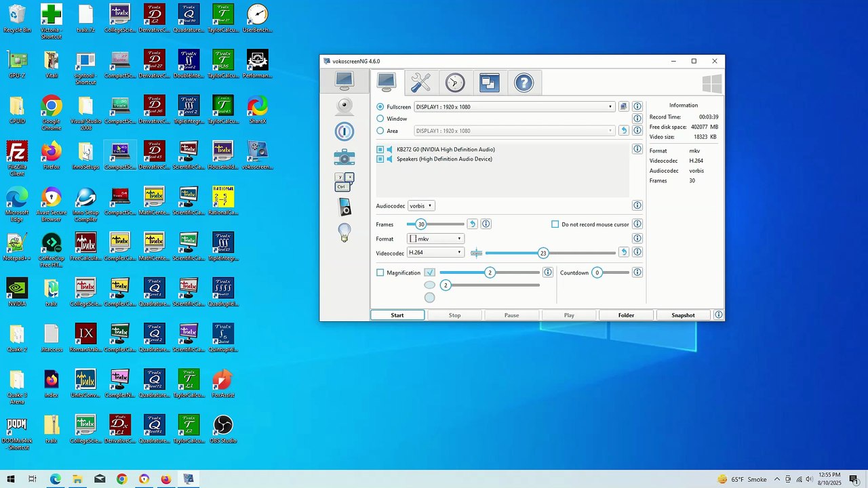
Task: Select the Area recording mode
Action: 380,131
